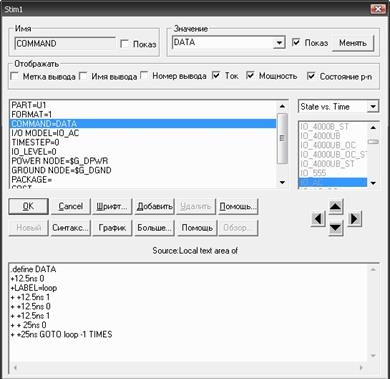
Task: Click the Больше... button
Action: 154,228
